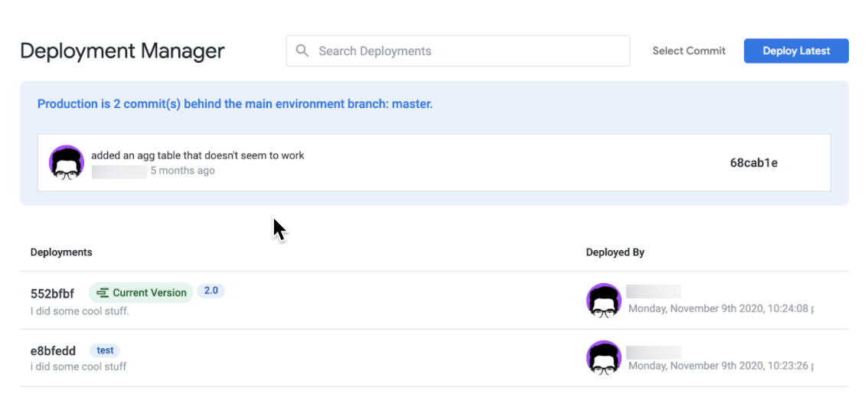
Task: Click the Current Version badge label
Action: click(x=149, y=293)
